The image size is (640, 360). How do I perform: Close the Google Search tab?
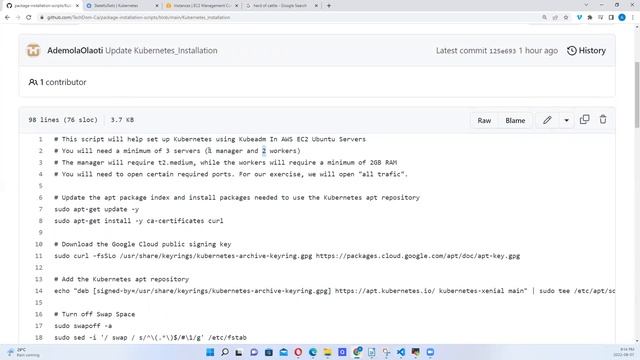pos(316,6)
